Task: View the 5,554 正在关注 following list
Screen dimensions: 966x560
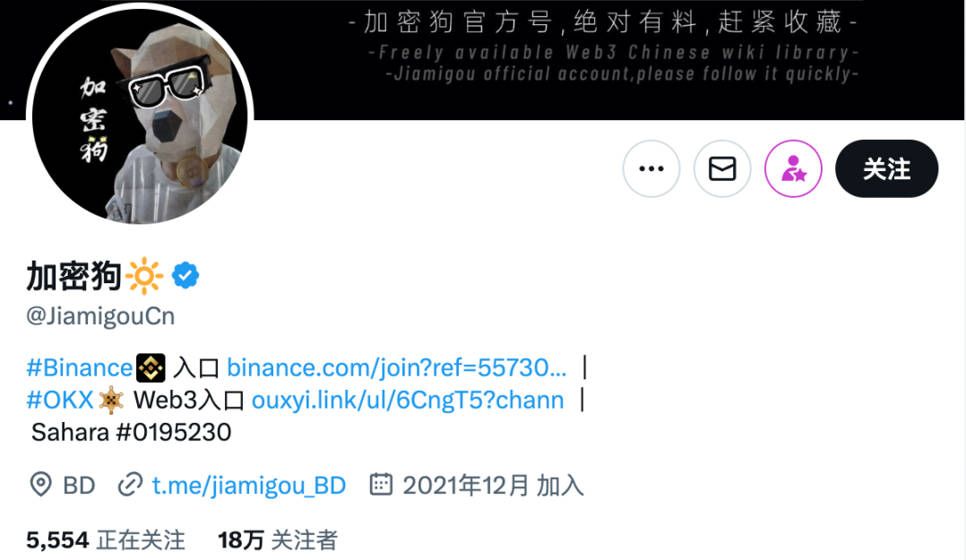Action: click(x=106, y=540)
